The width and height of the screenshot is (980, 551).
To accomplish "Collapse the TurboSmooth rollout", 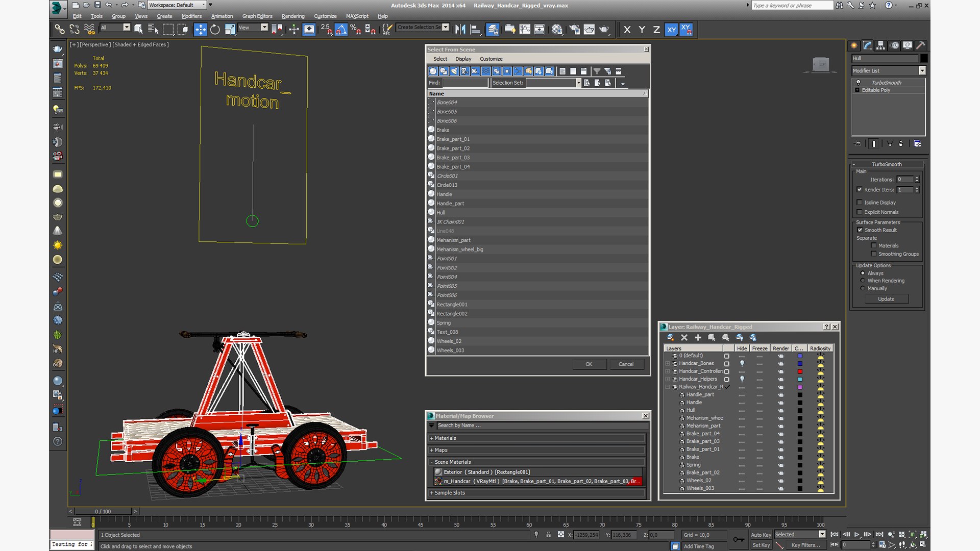I will tap(887, 164).
